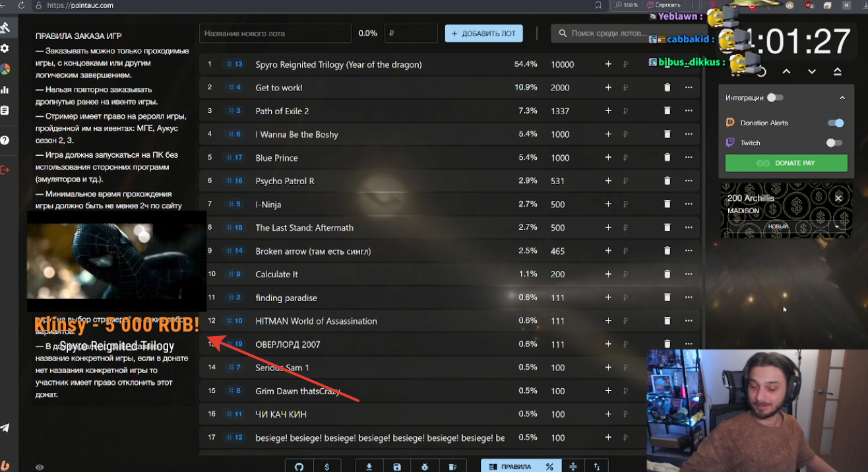Delete the Blue Prince lot
The image size is (868, 472).
(x=667, y=158)
